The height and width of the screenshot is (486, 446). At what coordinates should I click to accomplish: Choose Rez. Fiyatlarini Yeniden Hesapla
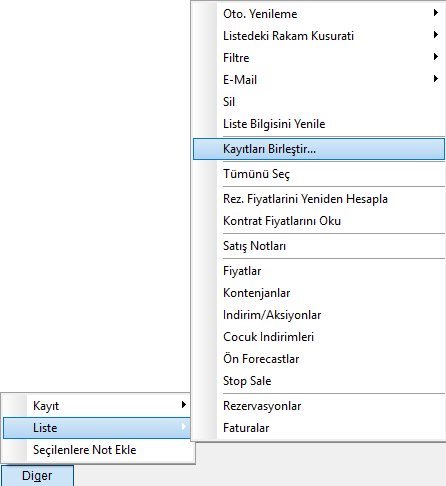tap(319, 199)
